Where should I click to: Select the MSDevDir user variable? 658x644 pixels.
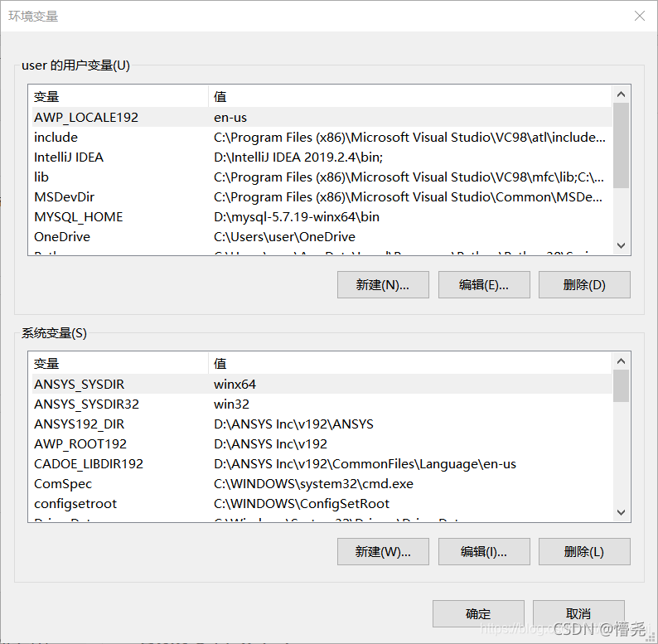[322, 197]
